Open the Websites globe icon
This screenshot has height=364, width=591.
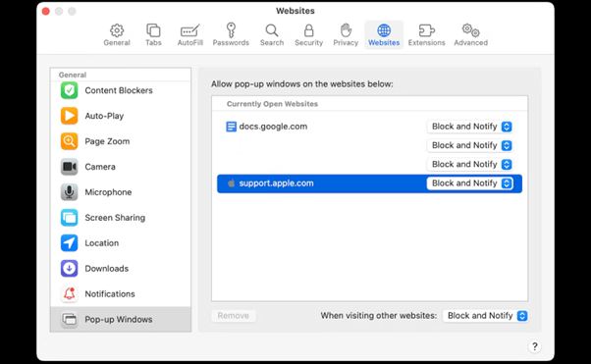384,30
